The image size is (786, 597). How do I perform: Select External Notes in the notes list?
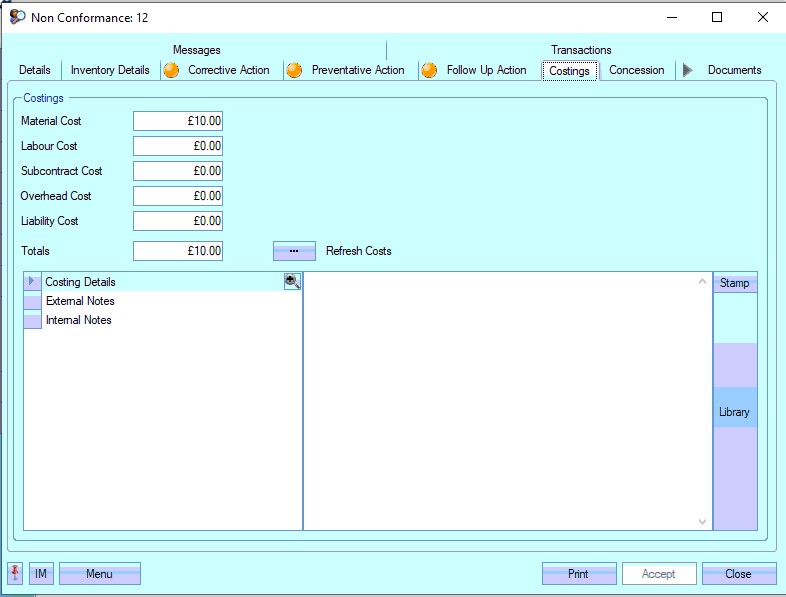80,301
